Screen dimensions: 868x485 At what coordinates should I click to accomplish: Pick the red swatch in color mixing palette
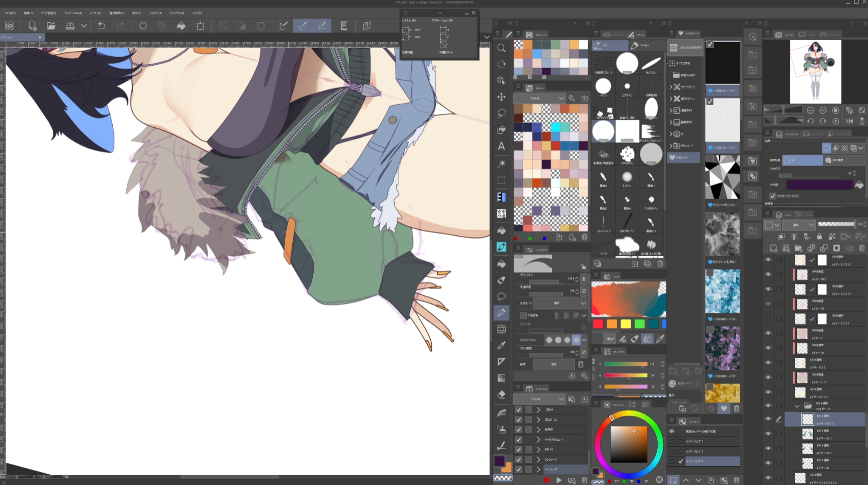(598, 324)
